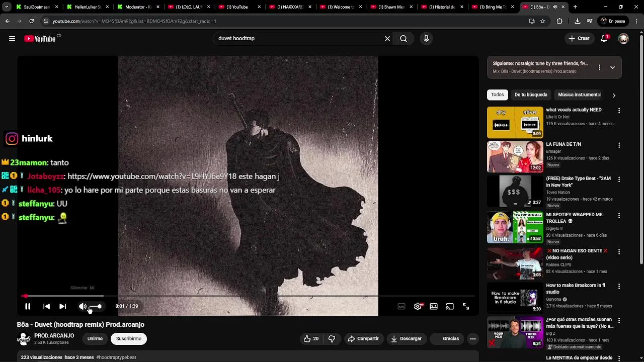Start voice search with microphone icon
The width and height of the screenshot is (644, 362).
click(x=426, y=39)
